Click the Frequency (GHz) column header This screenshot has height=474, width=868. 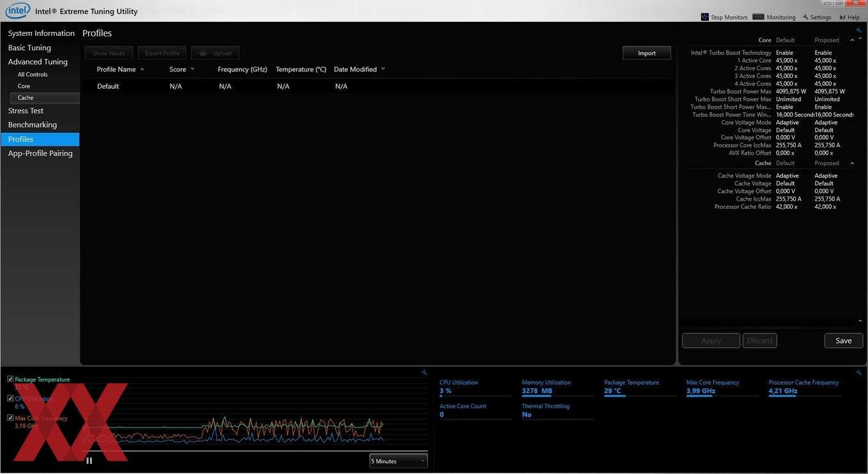[x=243, y=69]
